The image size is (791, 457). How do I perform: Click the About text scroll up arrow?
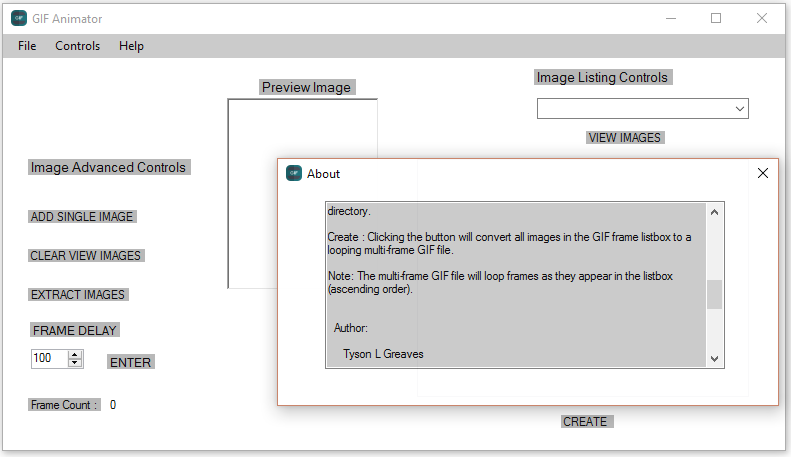[x=714, y=212]
